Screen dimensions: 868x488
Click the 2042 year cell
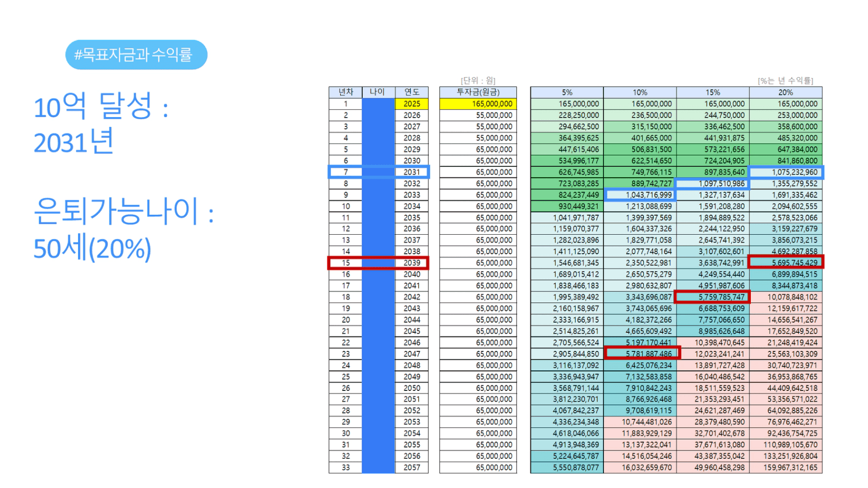tap(412, 297)
